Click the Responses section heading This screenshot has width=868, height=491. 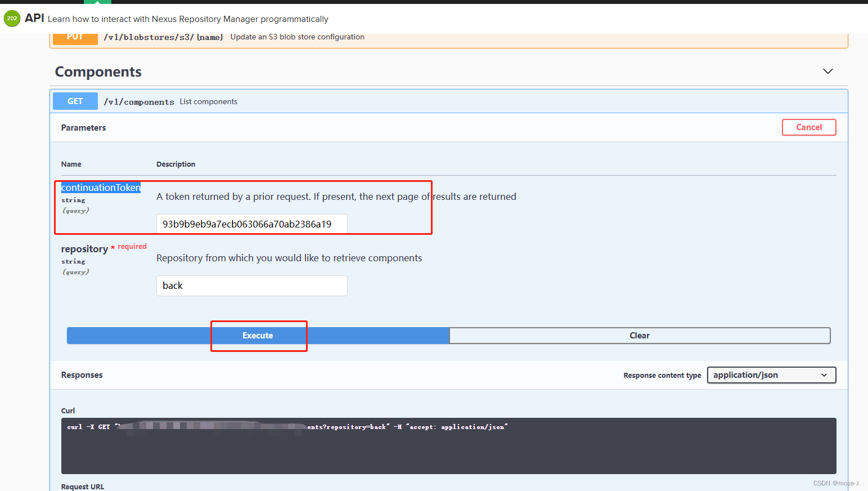(82, 375)
